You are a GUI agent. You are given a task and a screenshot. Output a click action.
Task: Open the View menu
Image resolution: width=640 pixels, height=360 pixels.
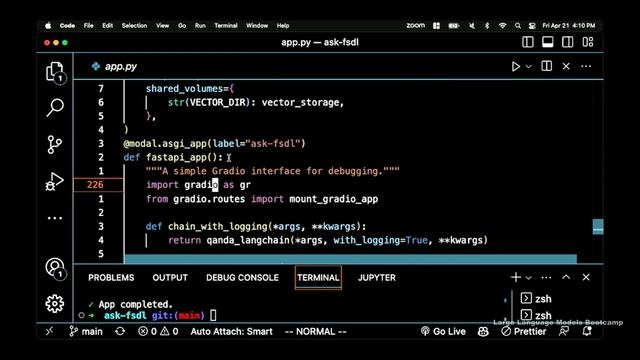click(x=162, y=26)
